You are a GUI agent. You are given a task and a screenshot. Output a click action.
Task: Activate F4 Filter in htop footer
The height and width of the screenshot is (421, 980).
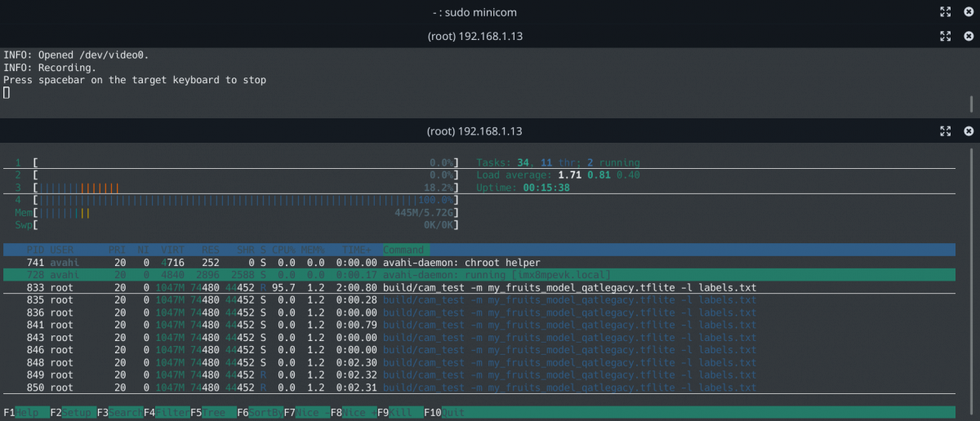(x=167, y=413)
